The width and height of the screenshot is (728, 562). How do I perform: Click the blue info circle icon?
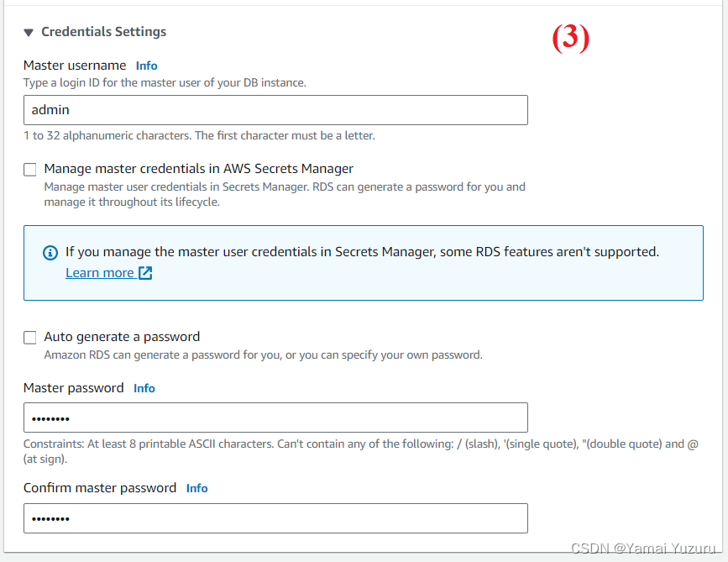pyautogui.click(x=50, y=253)
